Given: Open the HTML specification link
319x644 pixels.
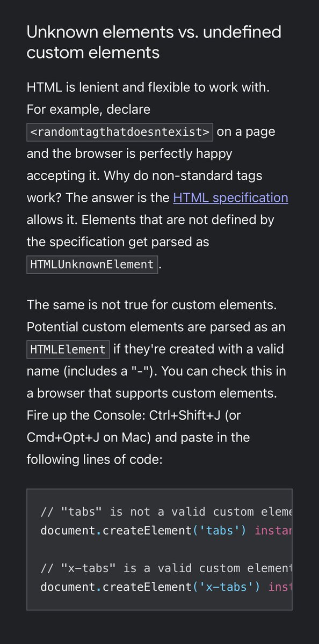Looking at the screenshot, I should tap(230, 198).
